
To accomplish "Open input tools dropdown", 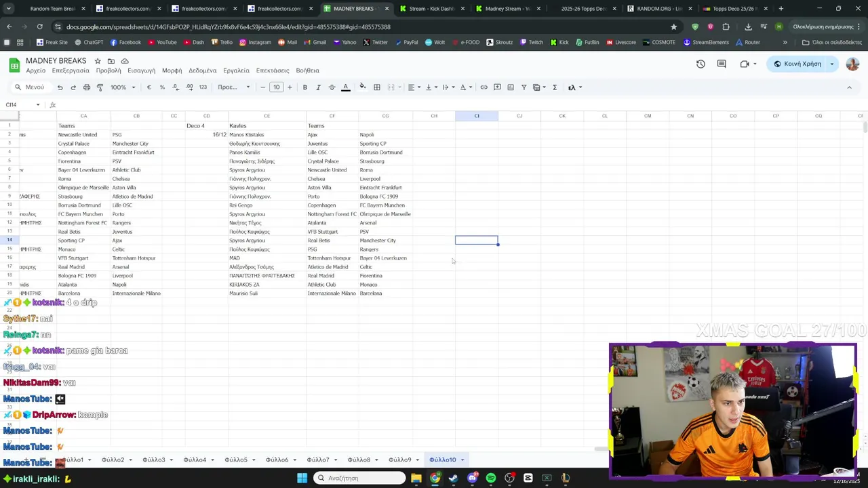I will [574, 87].
